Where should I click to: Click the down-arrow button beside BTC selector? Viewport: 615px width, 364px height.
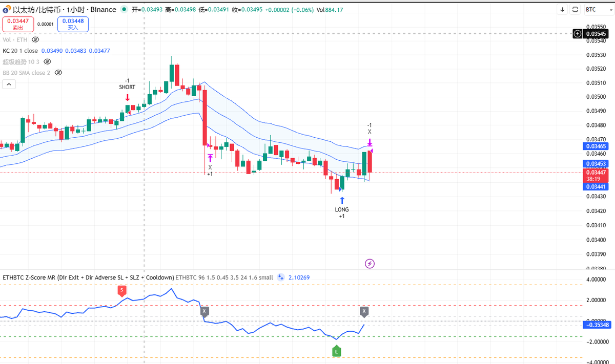[562, 10]
